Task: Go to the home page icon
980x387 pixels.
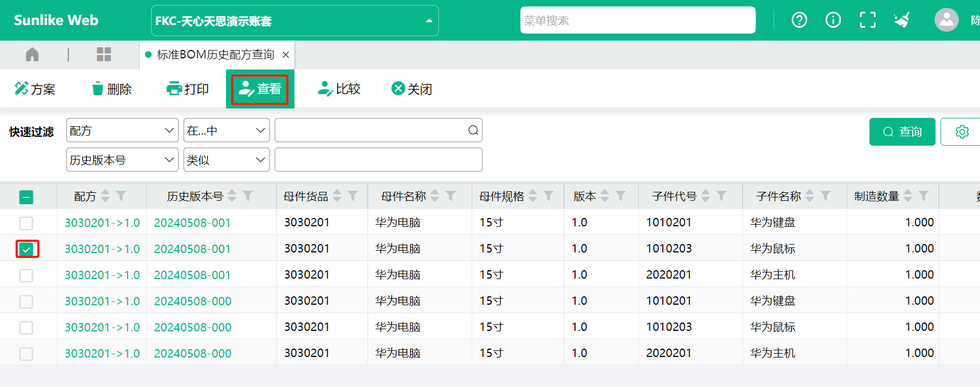Action: pyautogui.click(x=32, y=54)
